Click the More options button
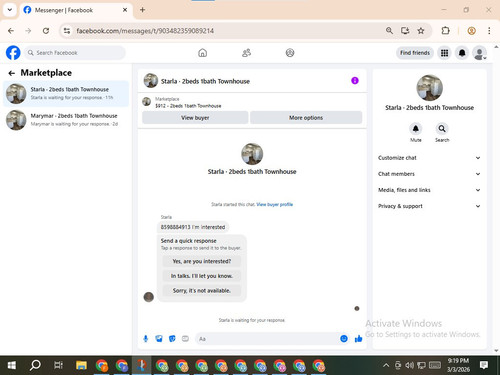The height and width of the screenshot is (375, 500). (x=306, y=118)
